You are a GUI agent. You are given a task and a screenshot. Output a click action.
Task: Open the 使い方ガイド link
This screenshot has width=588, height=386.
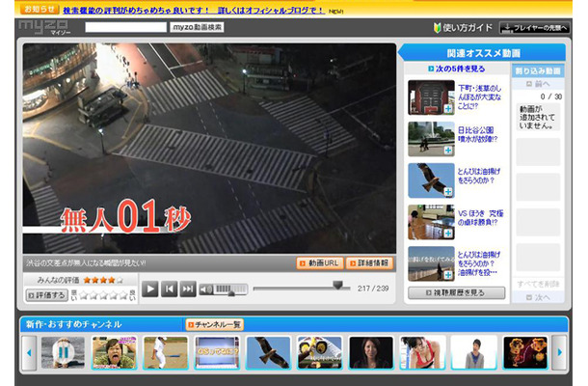coord(463,27)
